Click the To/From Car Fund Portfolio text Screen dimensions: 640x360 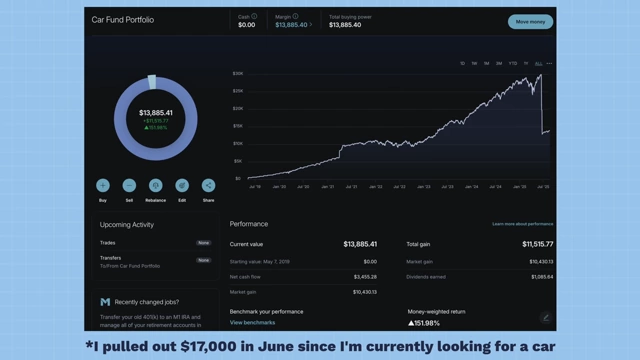pos(130,266)
